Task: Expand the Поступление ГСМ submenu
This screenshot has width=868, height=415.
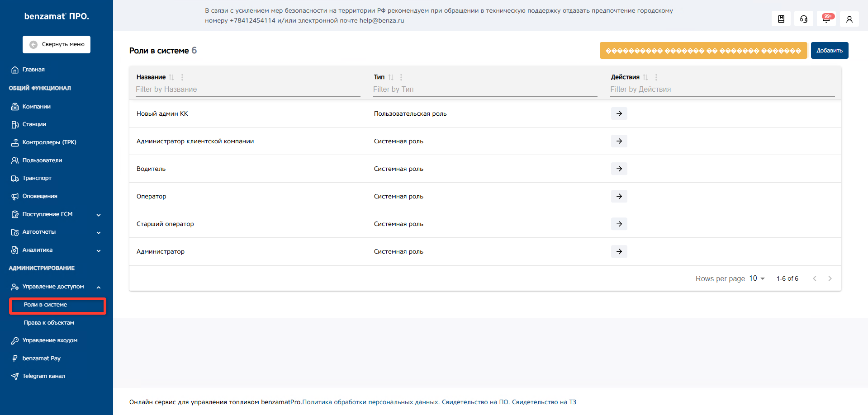Action: 98,215
